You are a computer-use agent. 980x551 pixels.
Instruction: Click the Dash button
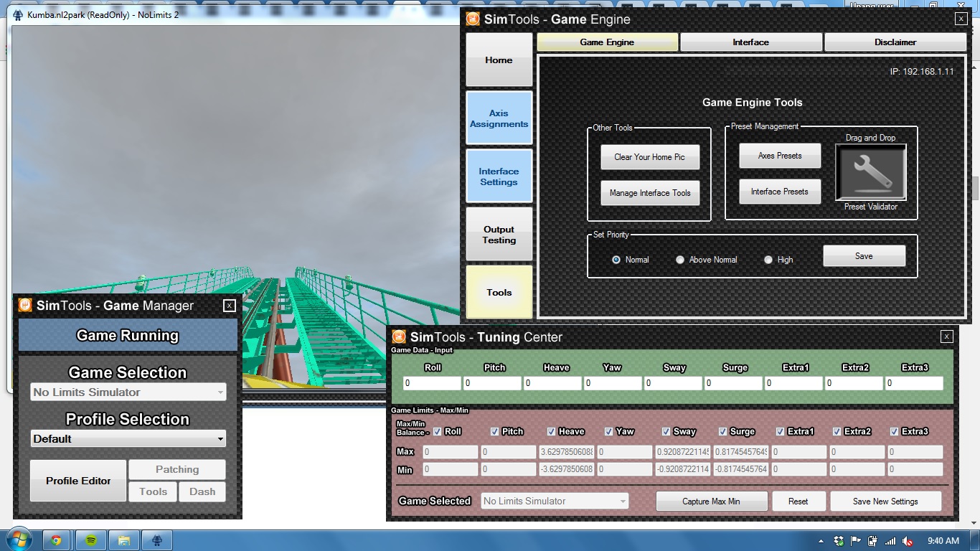(x=202, y=491)
